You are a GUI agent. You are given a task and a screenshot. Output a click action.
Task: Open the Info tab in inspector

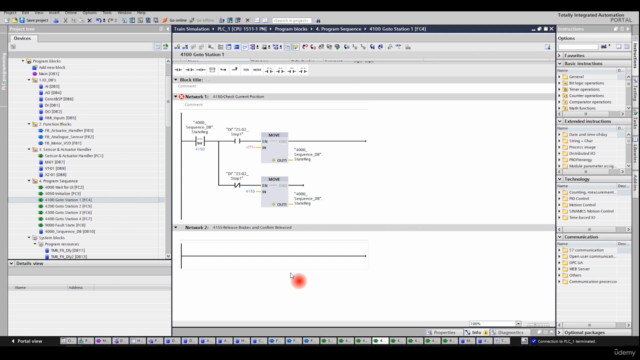click(476, 333)
